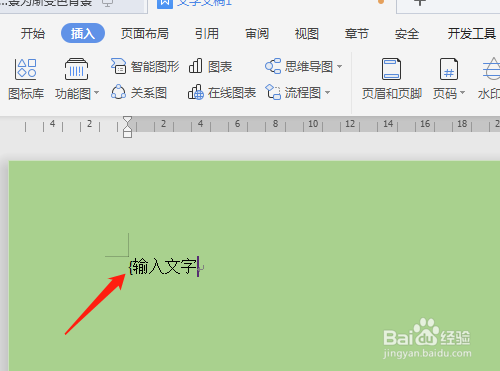The height and width of the screenshot is (371, 500).
Task: Click the 图表 chart icon
Action: (x=195, y=66)
